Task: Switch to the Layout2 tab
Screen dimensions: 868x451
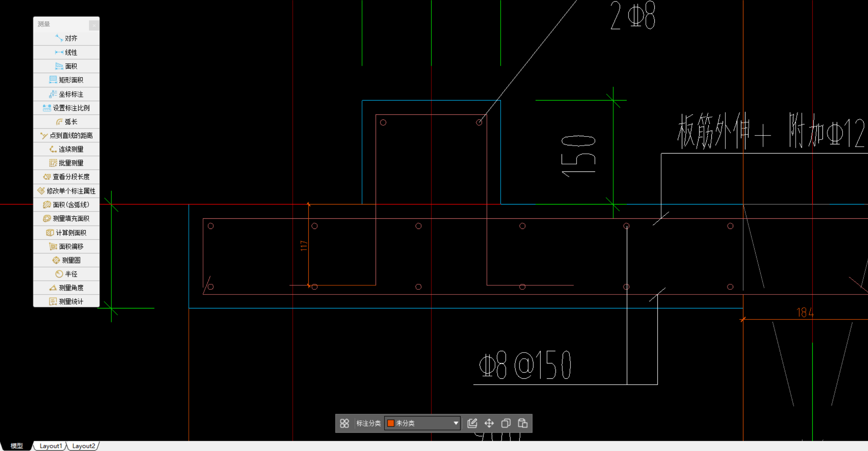Action: [83, 446]
